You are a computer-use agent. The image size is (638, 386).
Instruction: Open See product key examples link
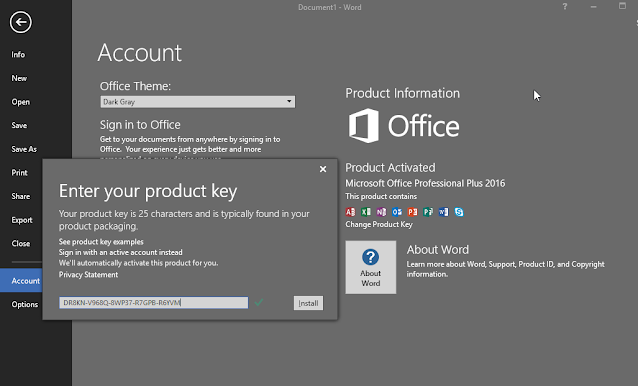(101, 242)
